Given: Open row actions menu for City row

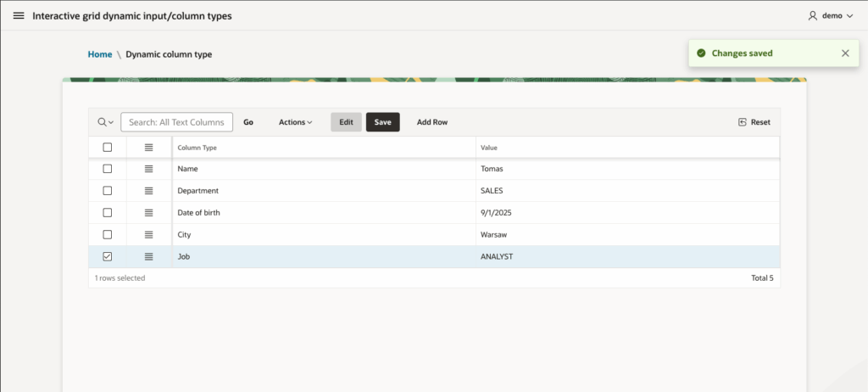Looking at the screenshot, I should coord(149,235).
